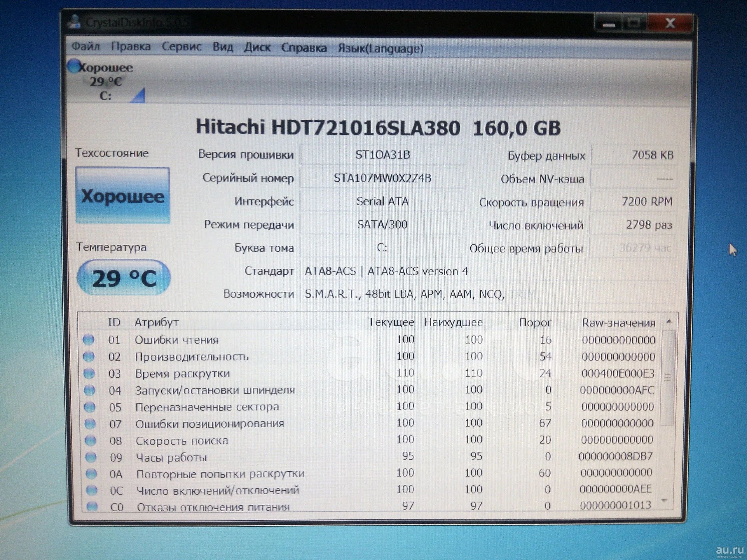Open the Вид menu
Screen dimensions: 747x560
click(x=223, y=47)
